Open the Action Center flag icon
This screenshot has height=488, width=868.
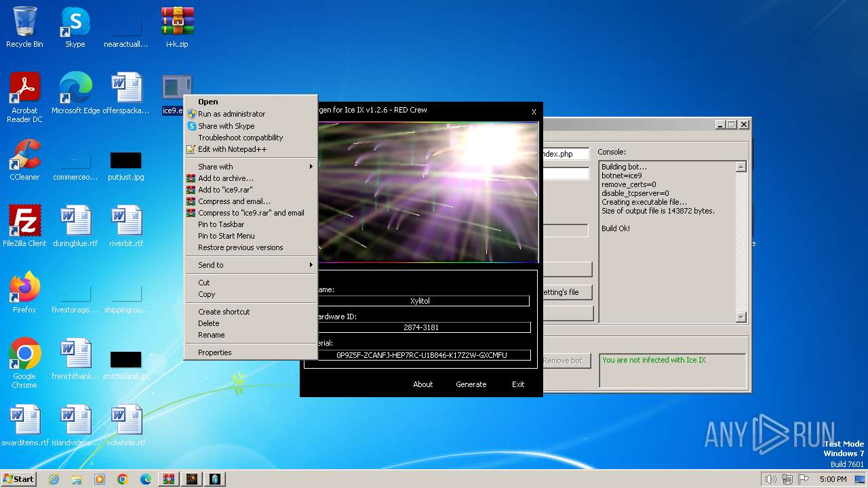pyautogui.click(x=804, y=479)
